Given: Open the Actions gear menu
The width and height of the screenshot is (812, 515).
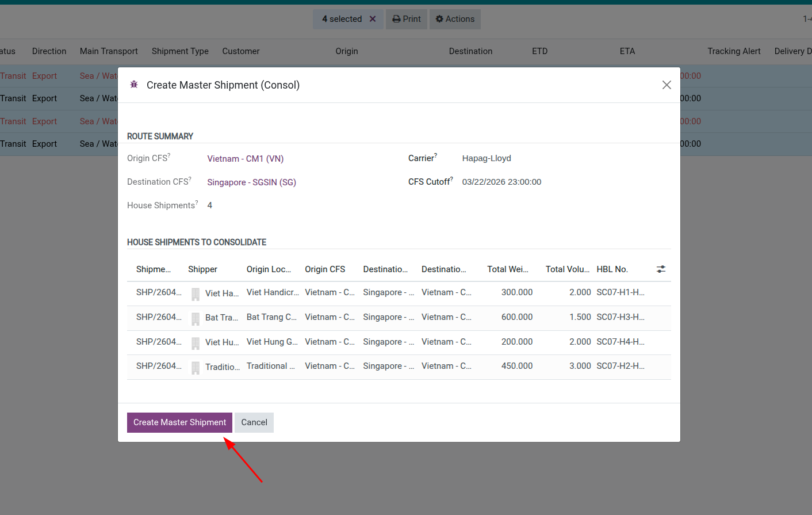Looking at the screenshot, I should [455, 19].
